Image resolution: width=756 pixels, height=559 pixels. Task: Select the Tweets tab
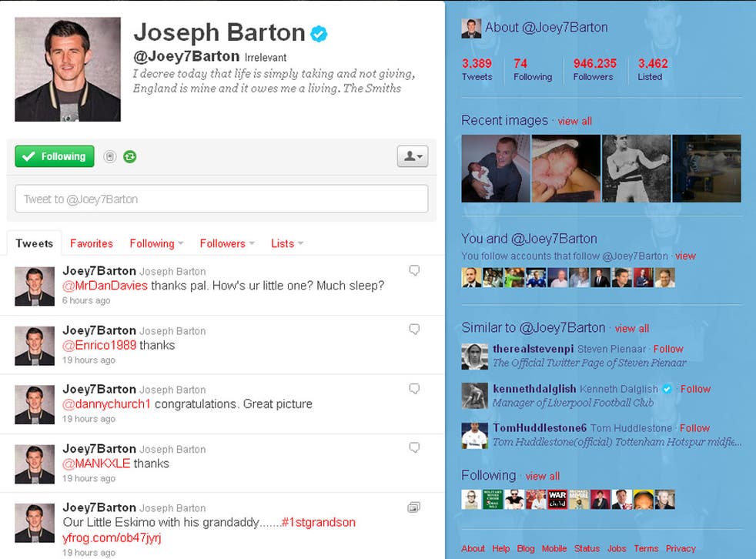[35, 243]
